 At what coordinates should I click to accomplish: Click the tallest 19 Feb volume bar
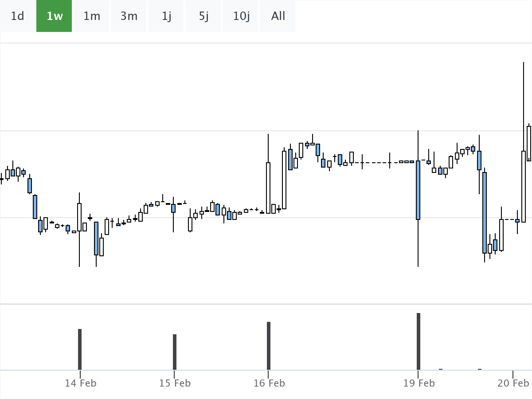click(418, 341)
